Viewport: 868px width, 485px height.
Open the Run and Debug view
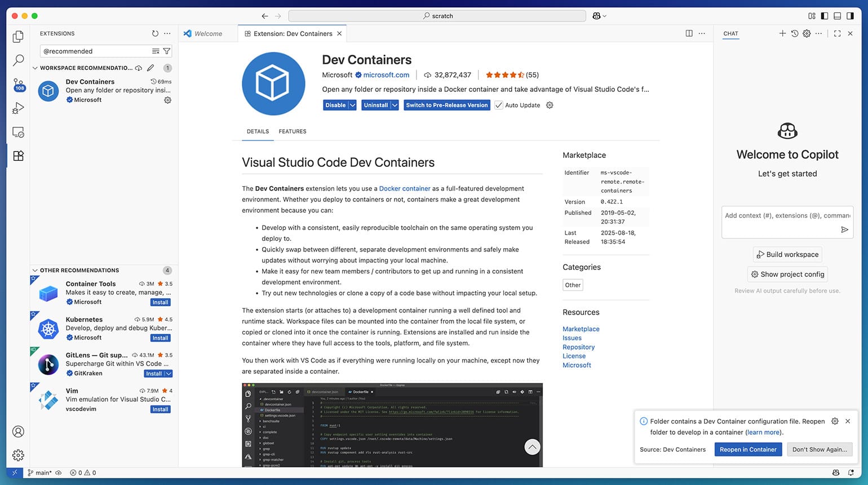click(18, 108)
